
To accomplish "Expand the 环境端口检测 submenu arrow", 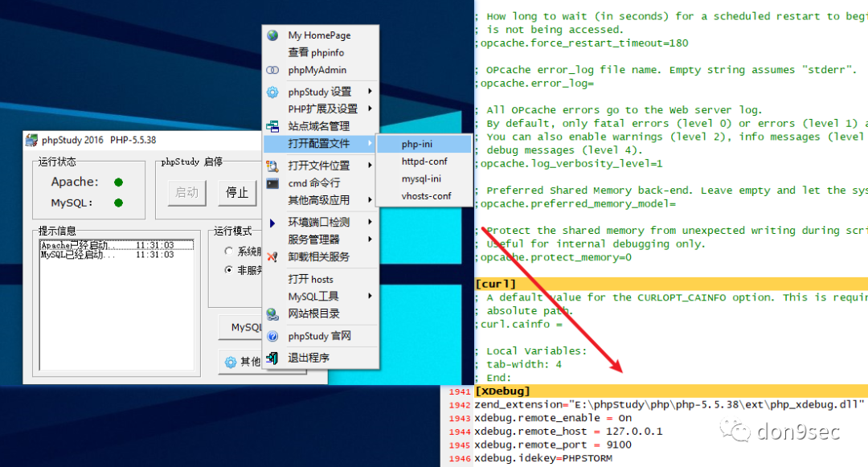I will (x=370, y=222).
